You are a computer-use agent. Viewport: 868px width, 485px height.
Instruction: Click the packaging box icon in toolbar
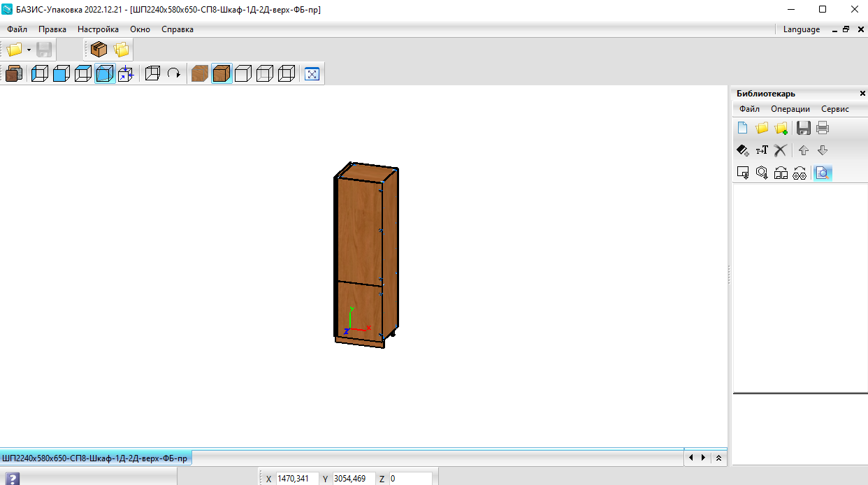coord(99,49)
